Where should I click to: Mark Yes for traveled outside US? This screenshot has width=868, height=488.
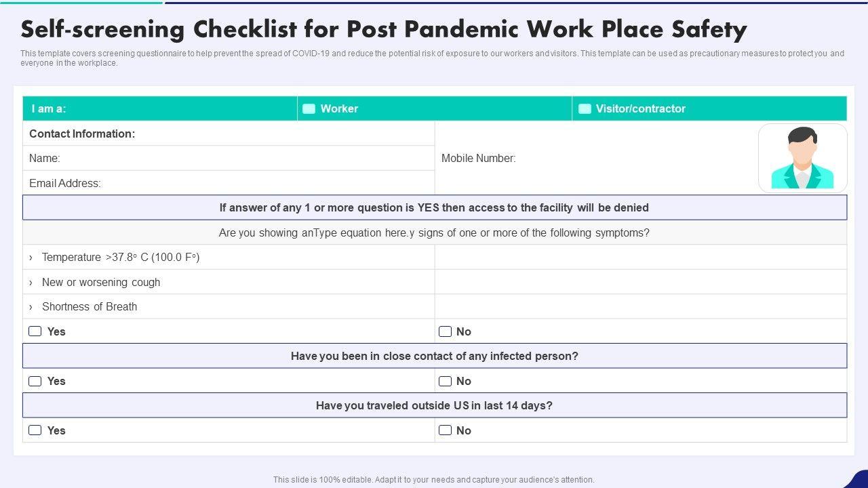35,430
